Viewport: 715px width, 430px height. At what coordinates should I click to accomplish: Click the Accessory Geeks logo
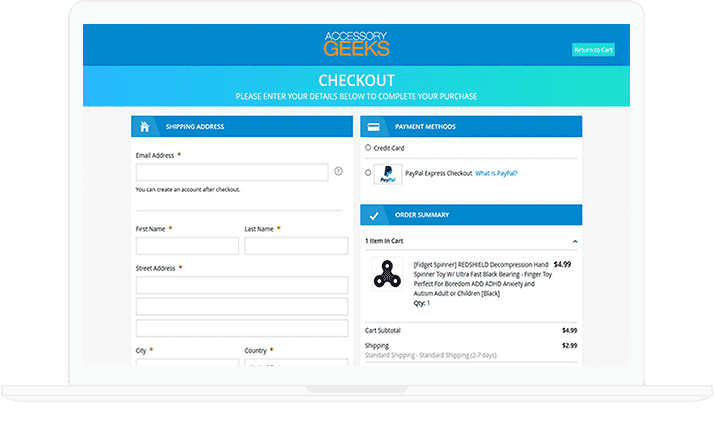(357, 44)
